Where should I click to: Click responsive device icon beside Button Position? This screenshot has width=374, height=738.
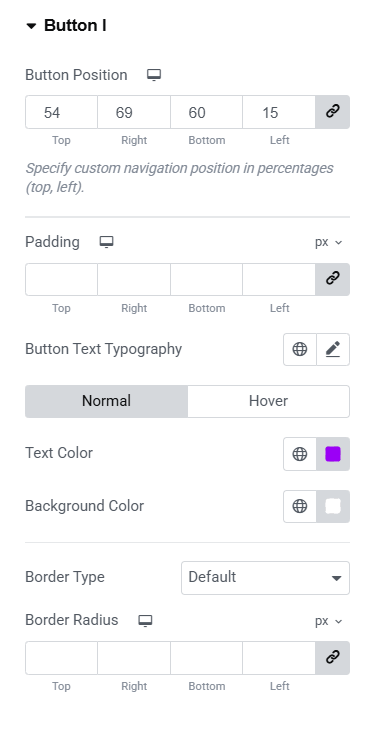(x=154, y=75)
